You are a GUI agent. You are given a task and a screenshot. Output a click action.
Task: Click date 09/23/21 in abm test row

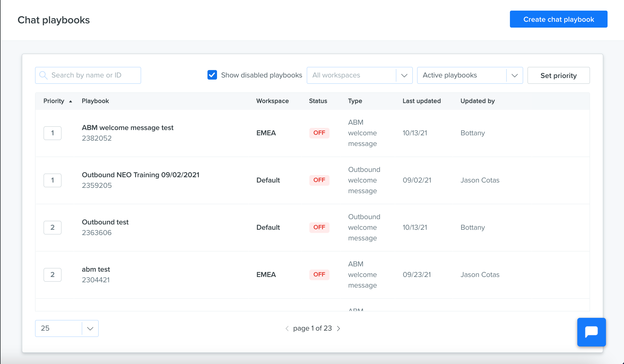point(417,275)
